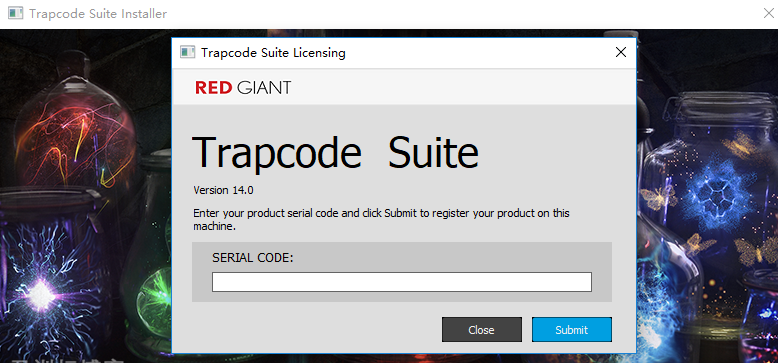The width and height of the screenshot is (778, 363).
Task: Close the Trapcode Suite Installer window
Action: click(769, 13)
